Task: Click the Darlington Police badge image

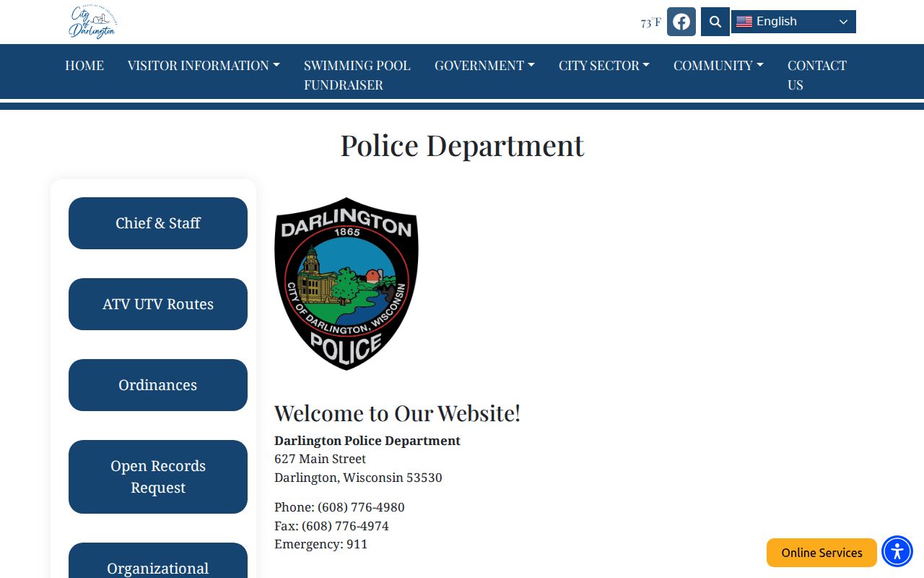Action: coord(346,283)
